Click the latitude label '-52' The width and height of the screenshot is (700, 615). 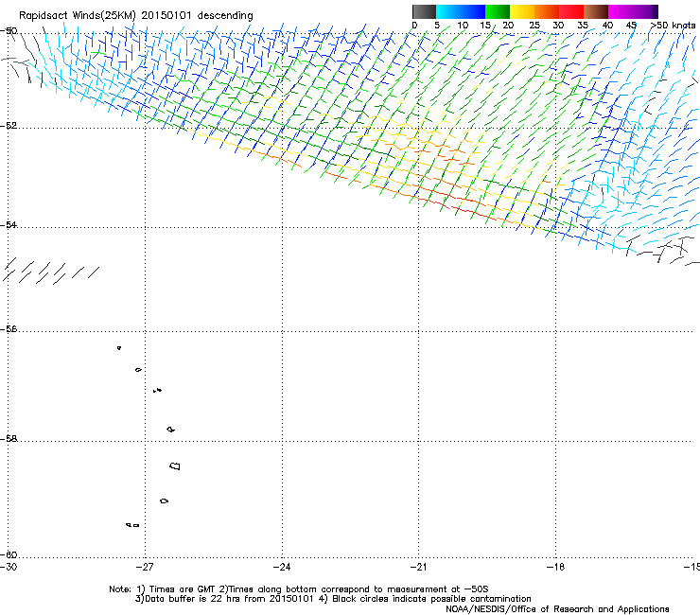point(9,126)
